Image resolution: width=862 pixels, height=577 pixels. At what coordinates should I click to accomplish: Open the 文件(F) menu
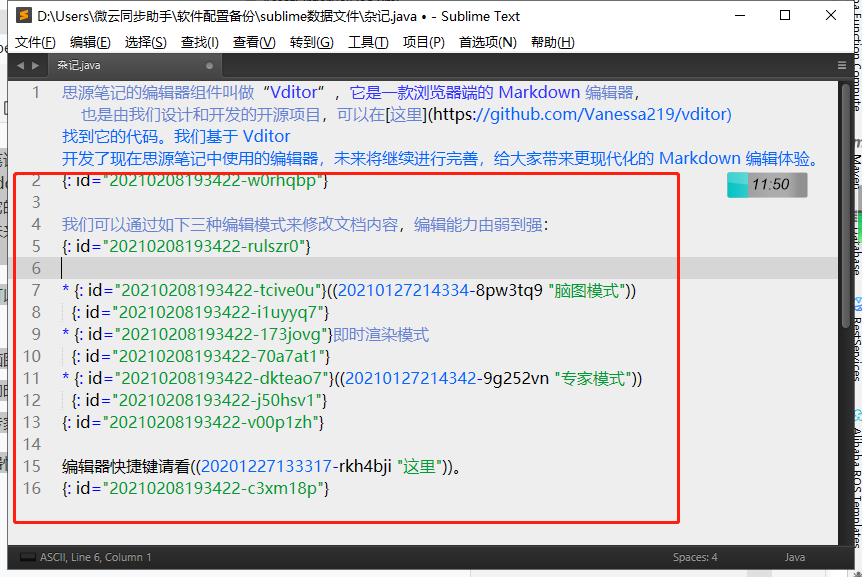[x=35, y=42]
